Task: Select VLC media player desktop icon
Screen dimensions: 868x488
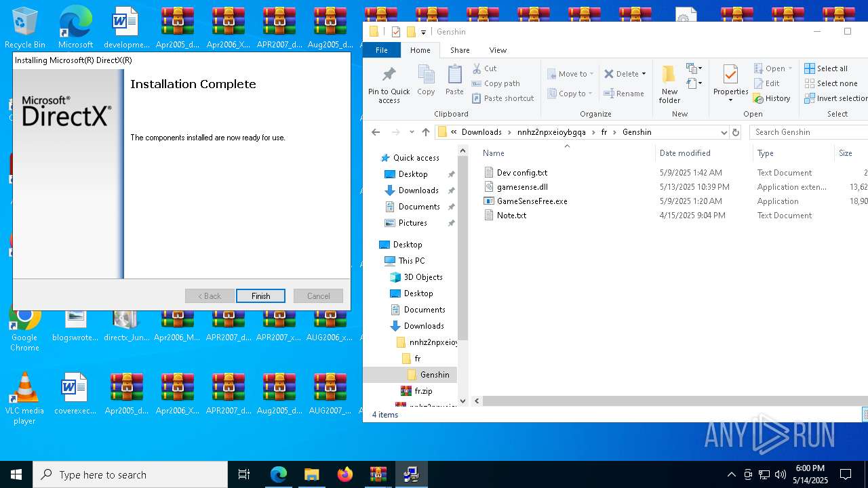Action: [24, 399]
